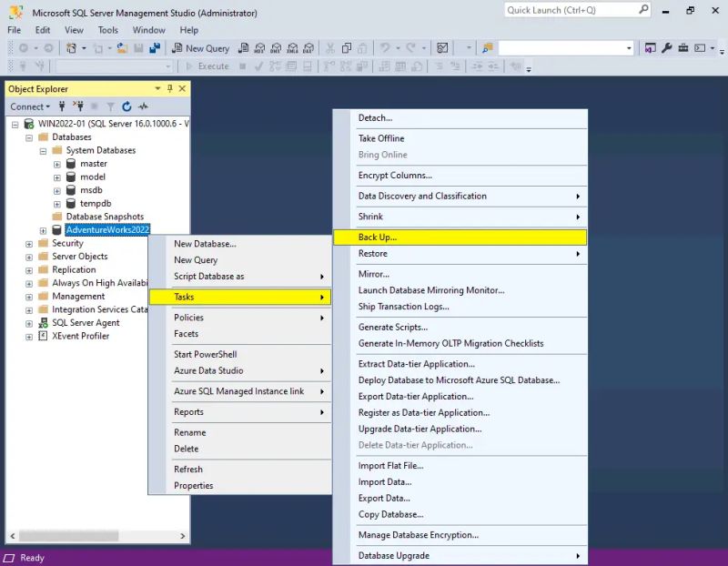
Task: Open the Object Explorer window options dropdown arrow
Action: coord(157,88)
